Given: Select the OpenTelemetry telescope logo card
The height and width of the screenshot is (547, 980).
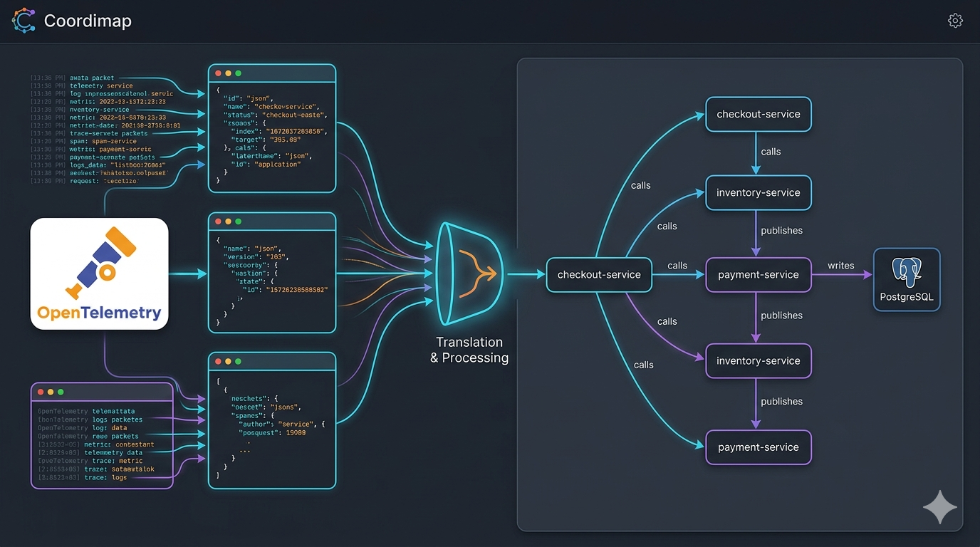Looking at the screenshot, I should 99,273.
